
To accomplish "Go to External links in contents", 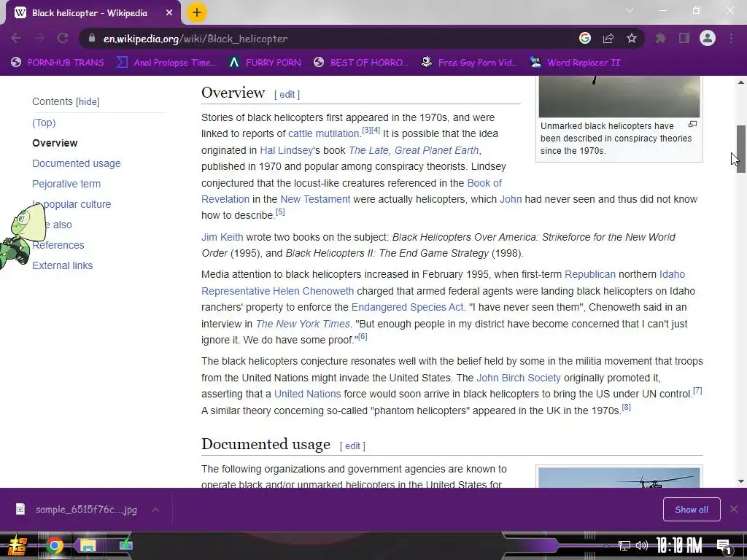I will point(63,265).
